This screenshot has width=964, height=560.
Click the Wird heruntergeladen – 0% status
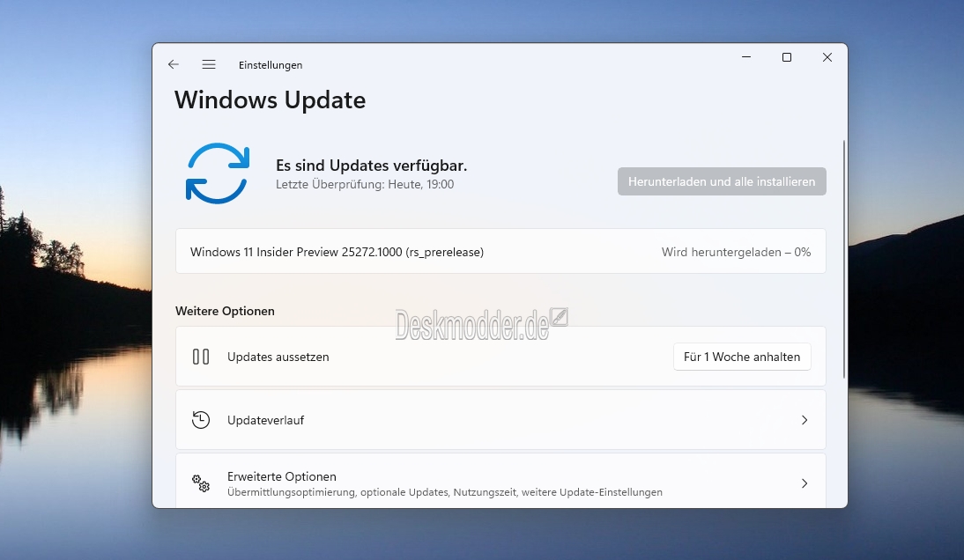(736, 253)
